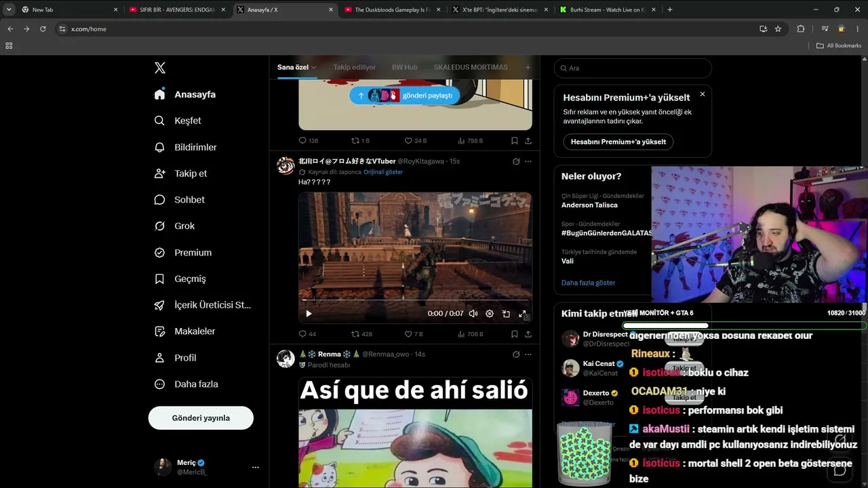Click the Ara search field
Screen dimensions: 868x488
(x=633, y=68)
